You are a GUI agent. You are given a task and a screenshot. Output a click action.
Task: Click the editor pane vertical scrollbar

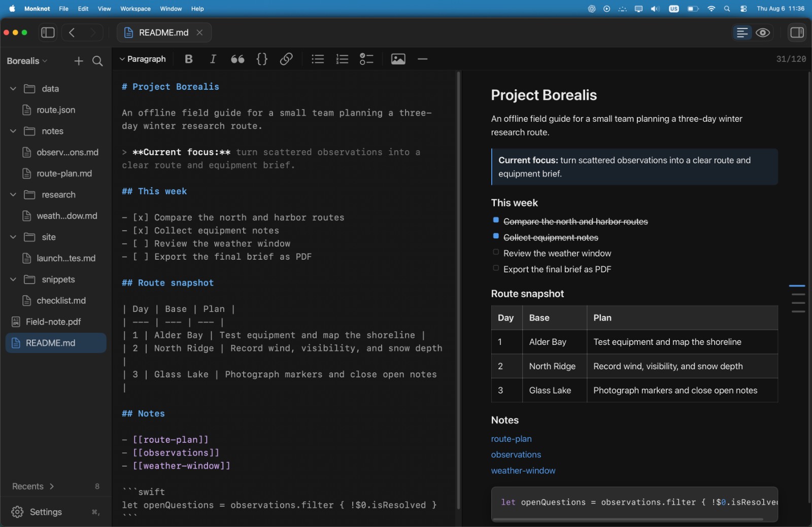pyautogui.click(x=458, y=291)
